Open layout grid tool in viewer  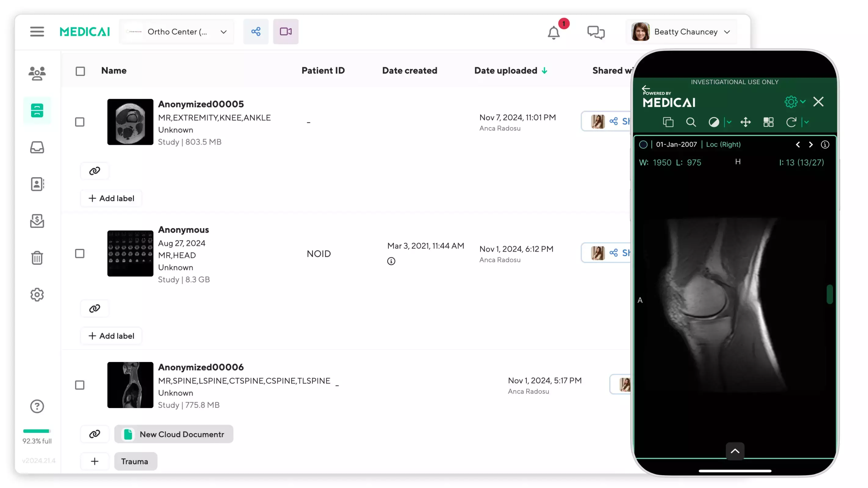click(769, 122)
